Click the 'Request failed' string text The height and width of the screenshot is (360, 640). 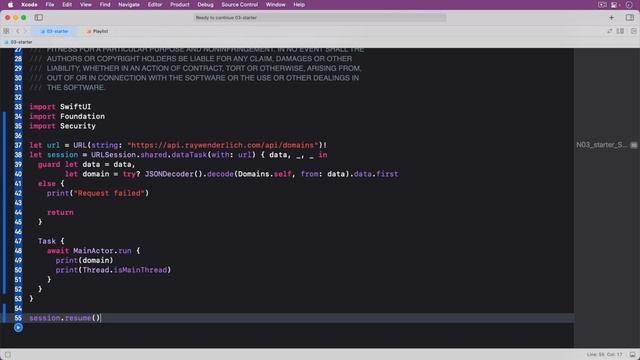[109, 193]
